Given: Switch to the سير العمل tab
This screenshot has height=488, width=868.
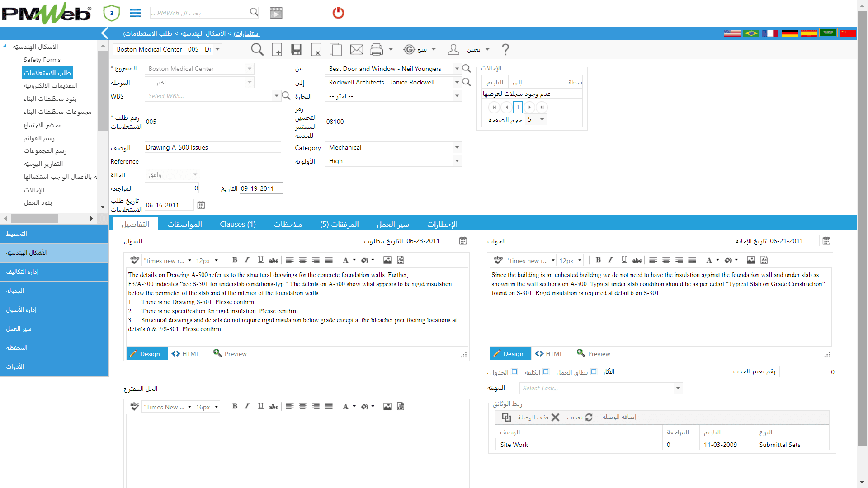Looking at the screenshot, I should 393,224.
